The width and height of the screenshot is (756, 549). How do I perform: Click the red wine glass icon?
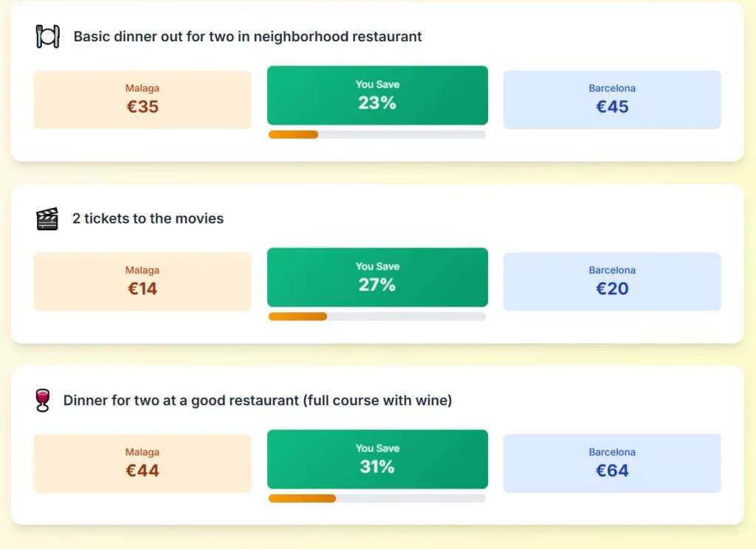(x=43, y=400)
